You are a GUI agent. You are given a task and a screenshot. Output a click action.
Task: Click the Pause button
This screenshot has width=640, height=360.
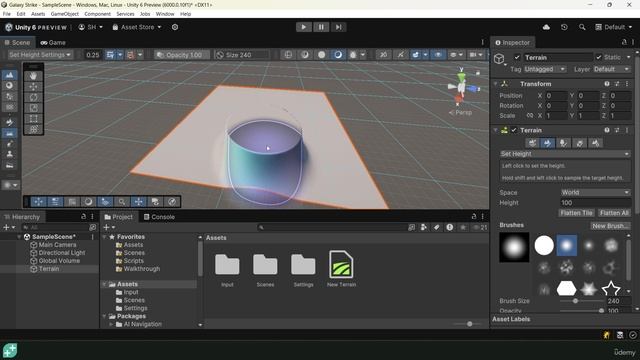321,27
